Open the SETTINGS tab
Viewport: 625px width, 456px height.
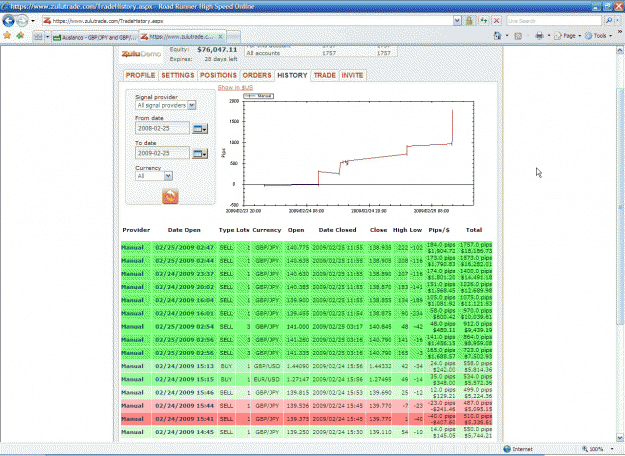(x=178, y=75)
